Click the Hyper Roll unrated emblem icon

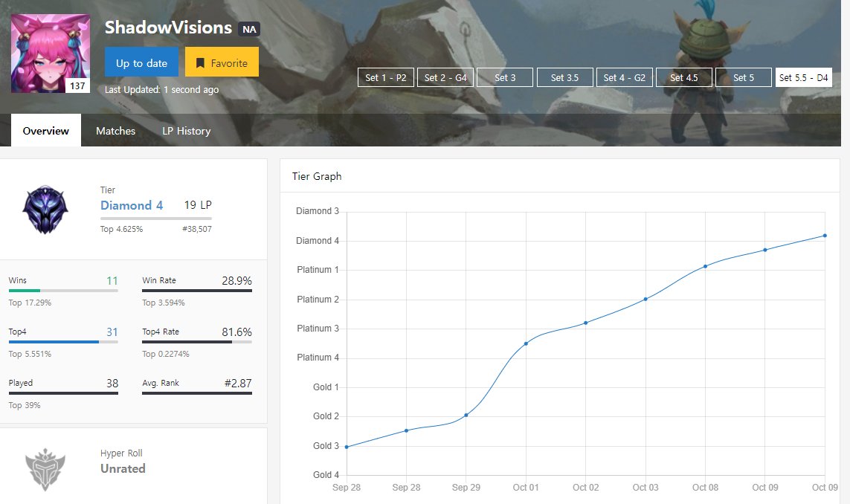(45, 469)
